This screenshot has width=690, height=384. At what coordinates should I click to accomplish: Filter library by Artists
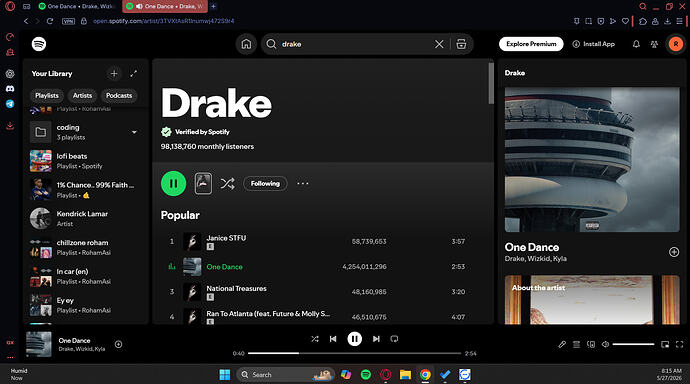click(82, 95)
